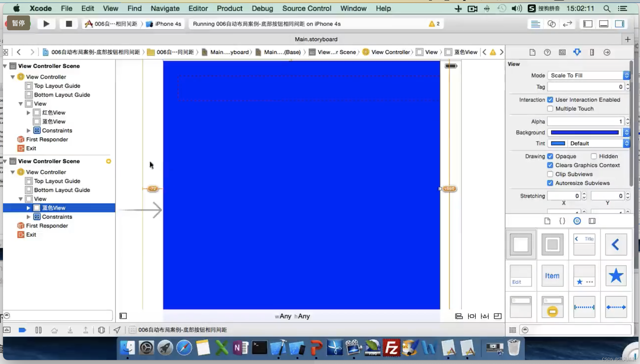Click the Identity Inspector icon
The image size is (640, 364).
click(562, 52)
